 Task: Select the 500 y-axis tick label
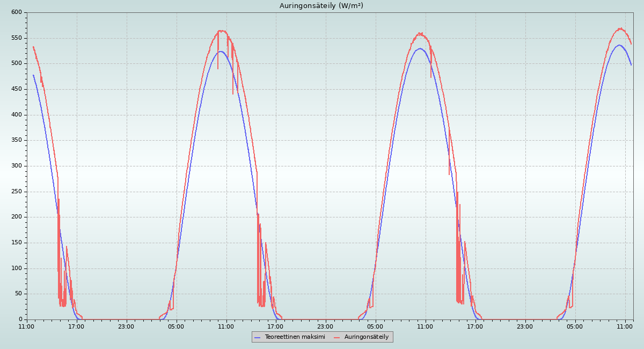point(17,63)
